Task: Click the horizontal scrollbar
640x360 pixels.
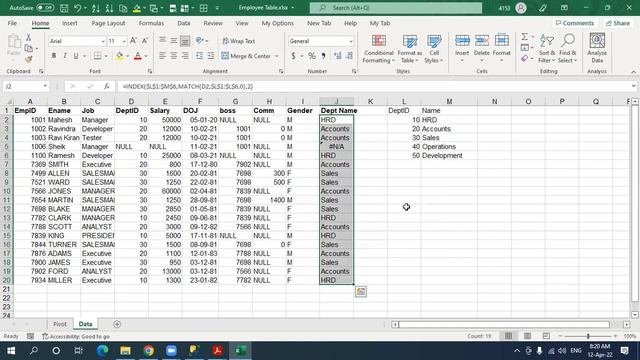Action: [x=504, y=324]
